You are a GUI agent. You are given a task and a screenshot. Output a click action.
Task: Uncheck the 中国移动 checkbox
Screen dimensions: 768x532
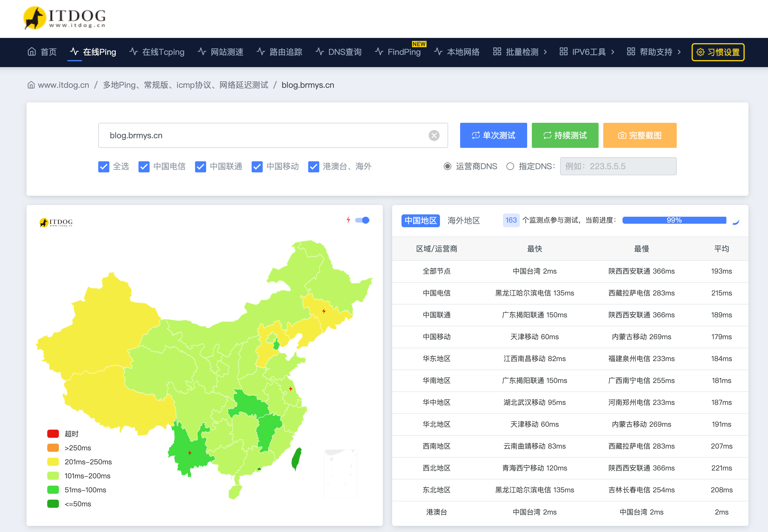(257, 167)
